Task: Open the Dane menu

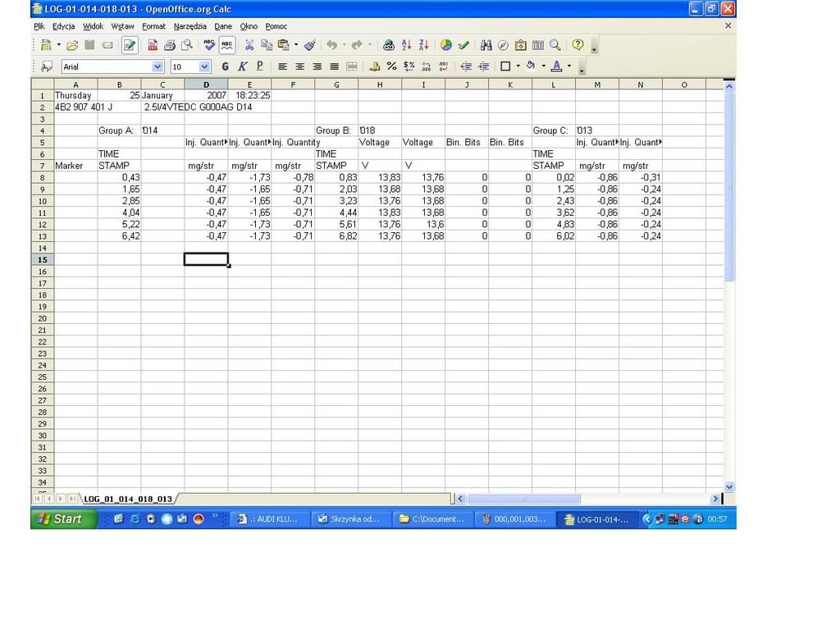Action: pyautogui.click(x=223, y=26)
